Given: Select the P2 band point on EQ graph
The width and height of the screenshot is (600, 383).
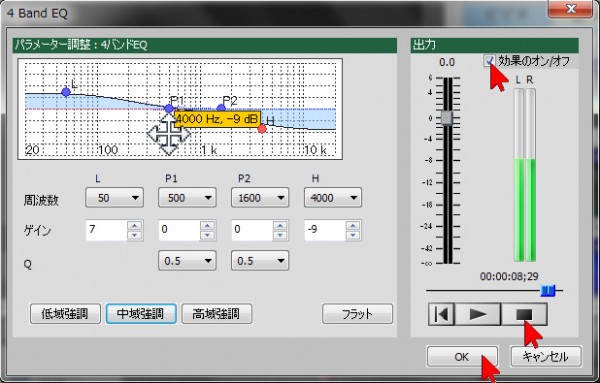Looking at the screenshot, I should click(221, 108).
